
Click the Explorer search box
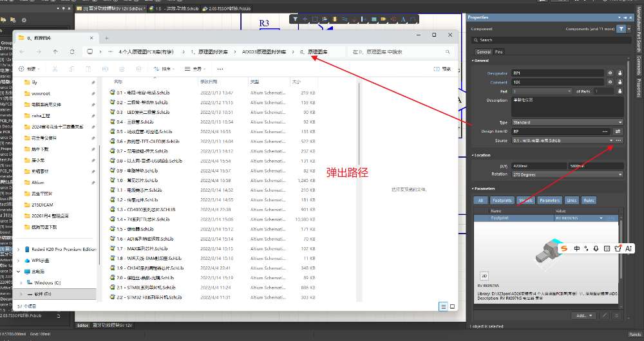(x=401, y=51)
